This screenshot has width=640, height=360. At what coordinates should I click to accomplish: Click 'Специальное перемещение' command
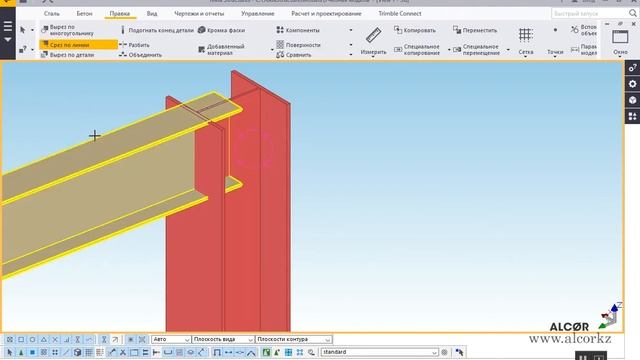[476, 49]
